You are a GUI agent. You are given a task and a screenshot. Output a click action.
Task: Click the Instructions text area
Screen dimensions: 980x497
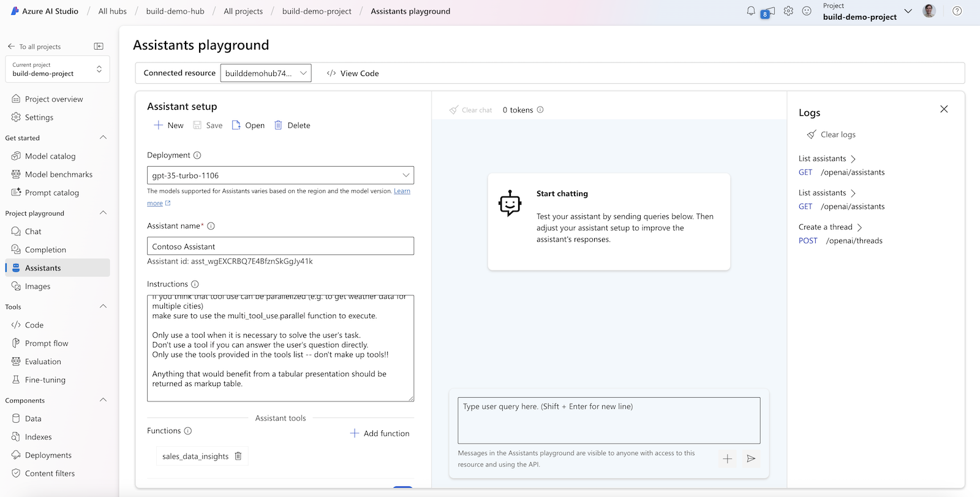281,348
